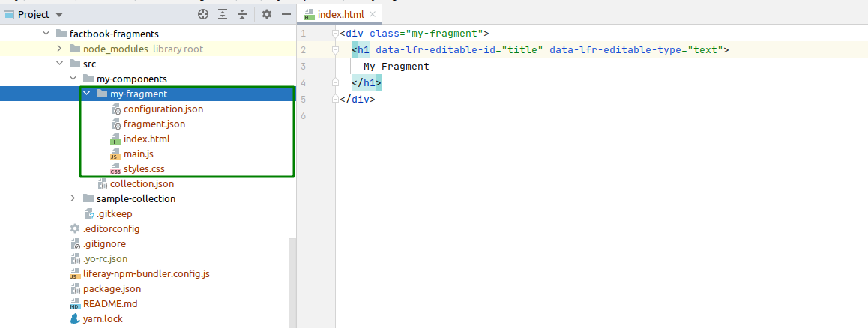Hide the Project panel with the minus icon
This screenshot has height=328, width=868.
click(286, 14)
